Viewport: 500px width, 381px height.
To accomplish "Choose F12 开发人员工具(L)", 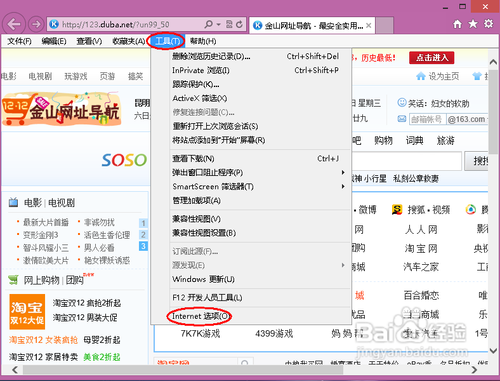I will (251, 298).
